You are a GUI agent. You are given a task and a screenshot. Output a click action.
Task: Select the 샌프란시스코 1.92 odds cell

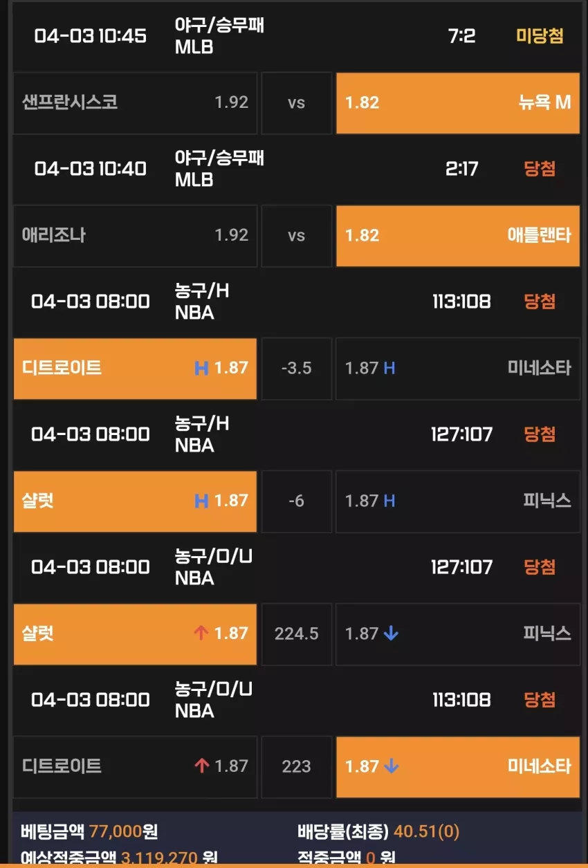[135, 103]
